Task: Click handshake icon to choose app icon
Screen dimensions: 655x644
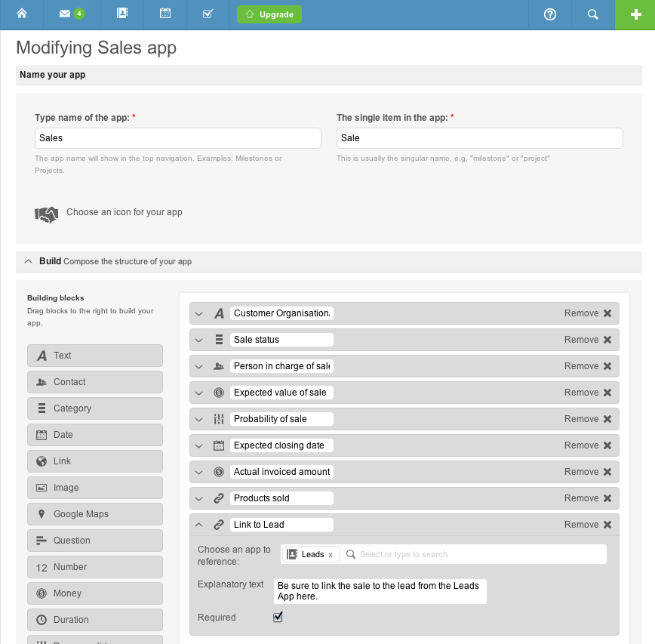Action: [x=46, y=214]
